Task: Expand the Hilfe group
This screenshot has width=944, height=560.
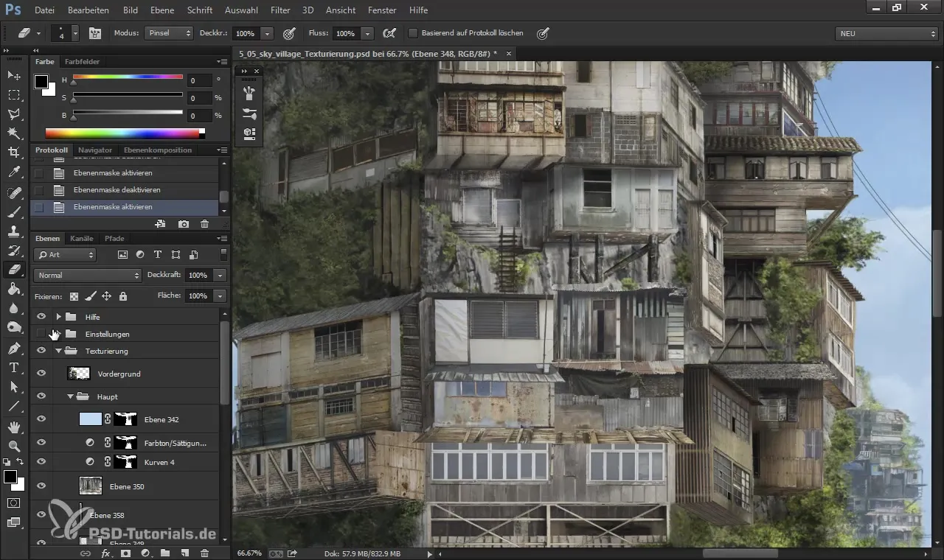Action: point(58,317)
